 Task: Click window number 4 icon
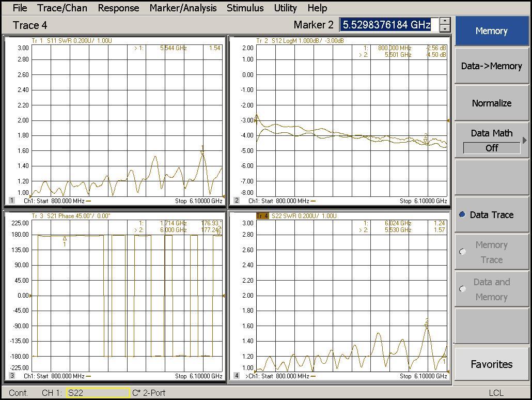click(x=237, y=376)
